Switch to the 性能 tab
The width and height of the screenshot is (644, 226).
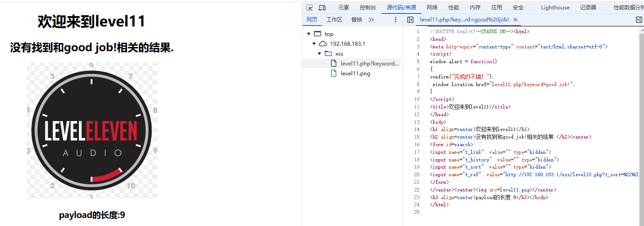click(x=453, y=8)
